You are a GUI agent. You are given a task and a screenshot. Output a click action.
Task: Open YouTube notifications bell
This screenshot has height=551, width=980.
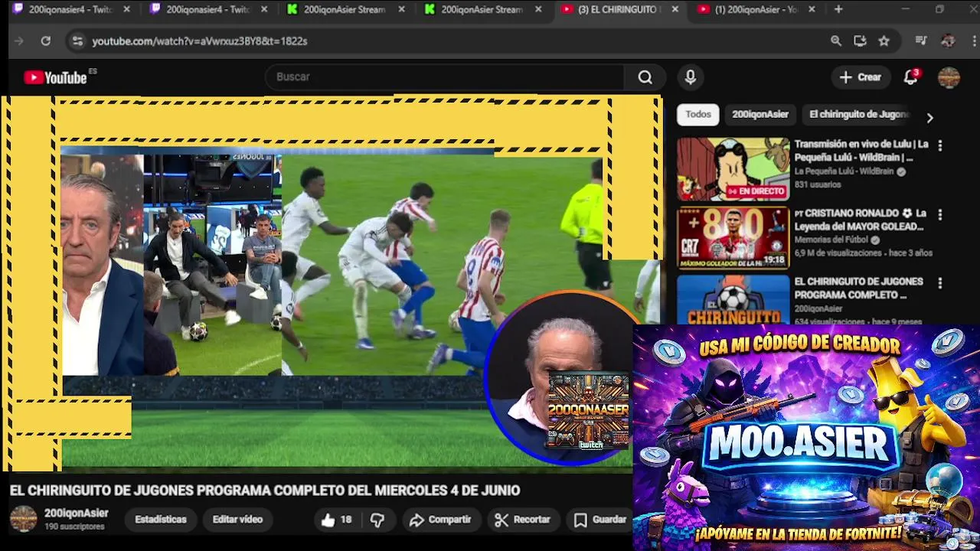pos(910,77)
